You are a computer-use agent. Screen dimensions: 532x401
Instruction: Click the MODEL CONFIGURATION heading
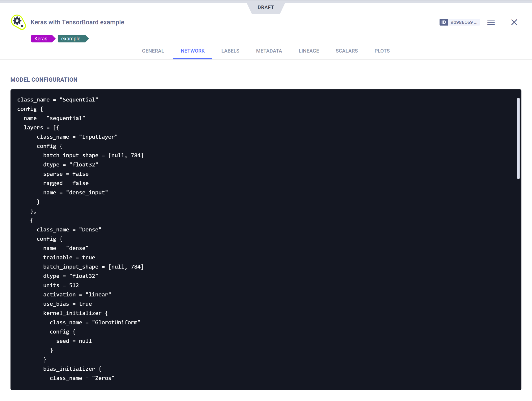[x=44, y=79]
